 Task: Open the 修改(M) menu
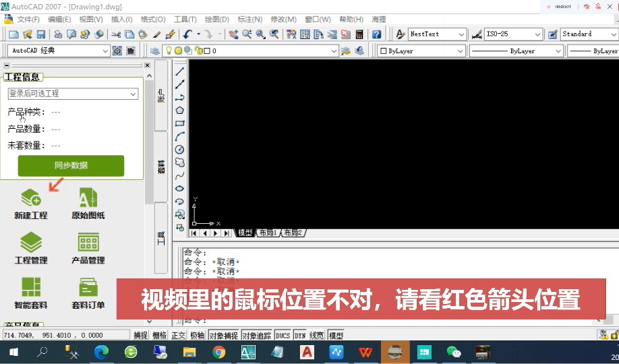coord(283,20)
